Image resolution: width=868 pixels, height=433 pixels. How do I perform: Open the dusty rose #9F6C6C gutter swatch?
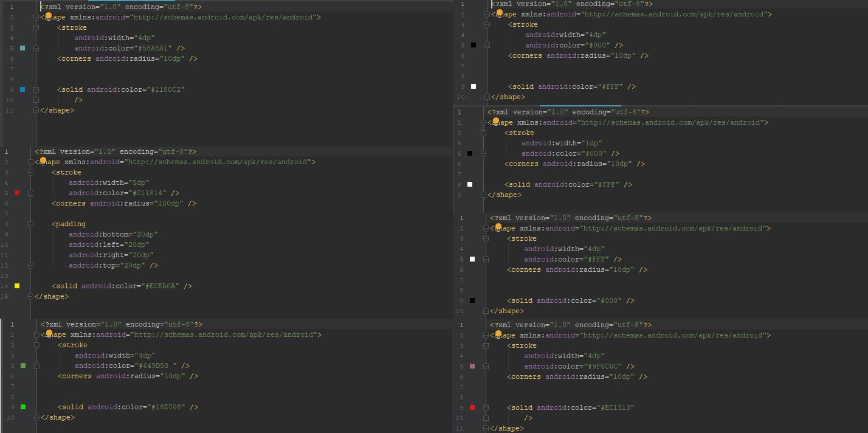(x=472, y=366)
